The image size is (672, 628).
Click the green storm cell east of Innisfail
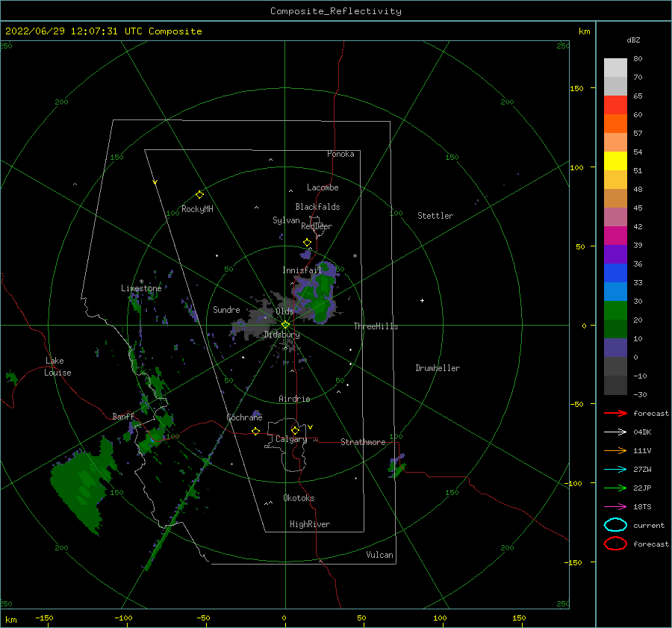[x=320, y=293]
